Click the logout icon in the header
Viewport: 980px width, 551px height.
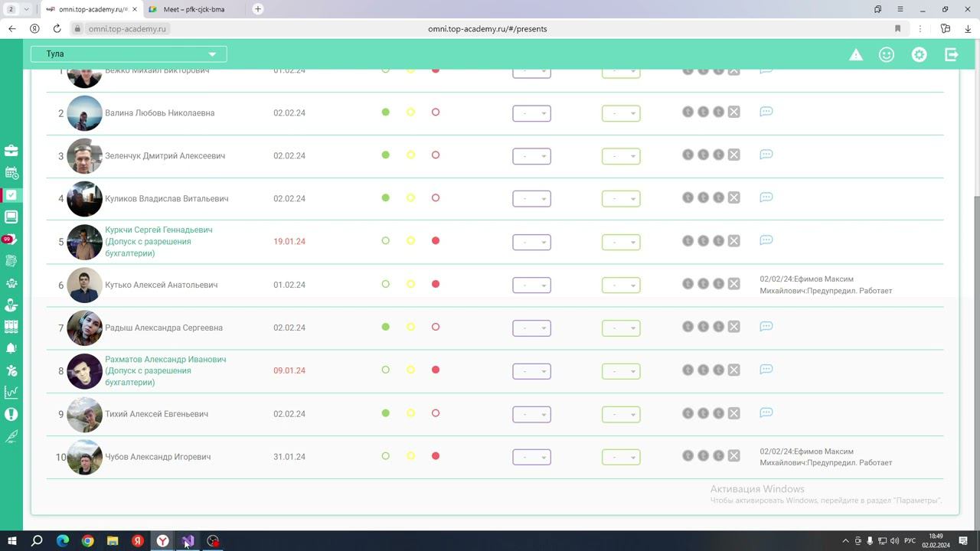coord(952,54)
